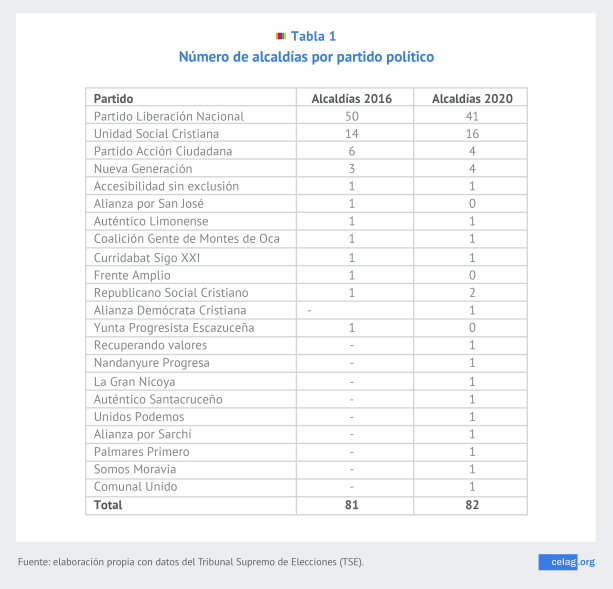
Task: Click the 2016 total value 81
Action: (x=351, y=505)
